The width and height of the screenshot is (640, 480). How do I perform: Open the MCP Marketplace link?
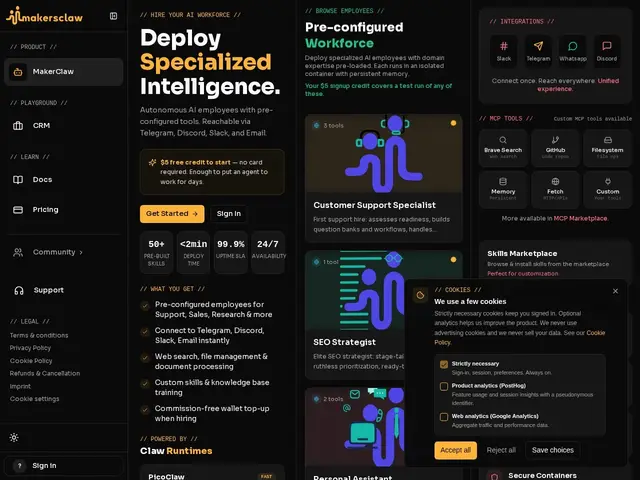point(580,219)
